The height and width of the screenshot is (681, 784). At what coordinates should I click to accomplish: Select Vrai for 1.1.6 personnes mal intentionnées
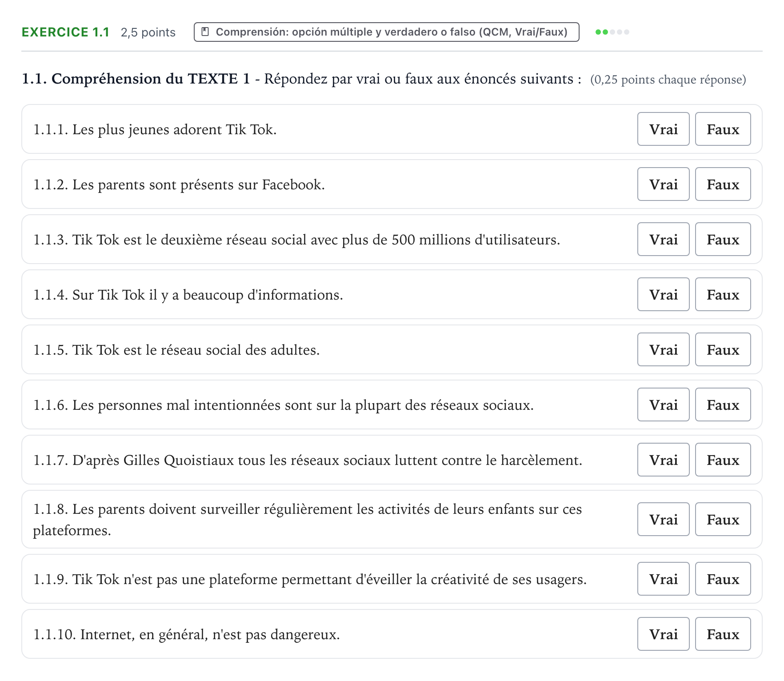(x=663, y=405)
